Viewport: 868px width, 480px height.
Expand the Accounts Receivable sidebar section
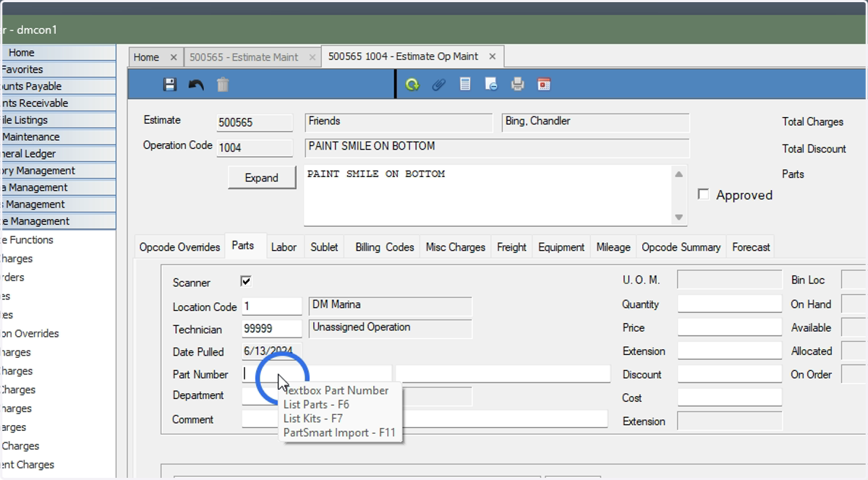[x=58, y=103]
